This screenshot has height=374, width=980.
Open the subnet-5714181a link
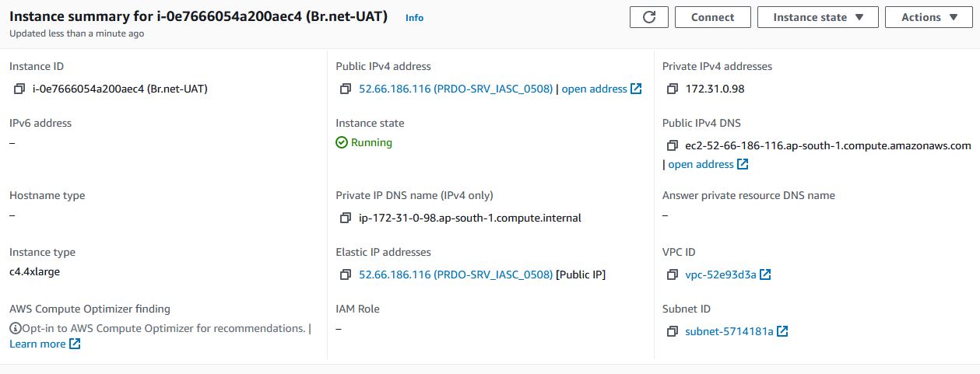(736, 331)
